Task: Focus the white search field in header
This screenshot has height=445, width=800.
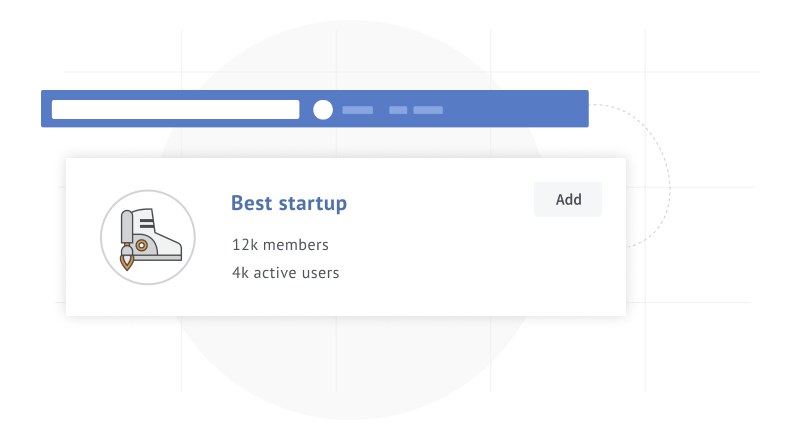Action: tap(175, 110)
